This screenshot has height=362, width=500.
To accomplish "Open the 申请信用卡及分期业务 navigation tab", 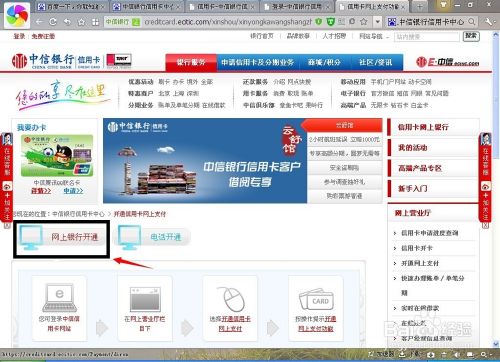I will point(257,62).
